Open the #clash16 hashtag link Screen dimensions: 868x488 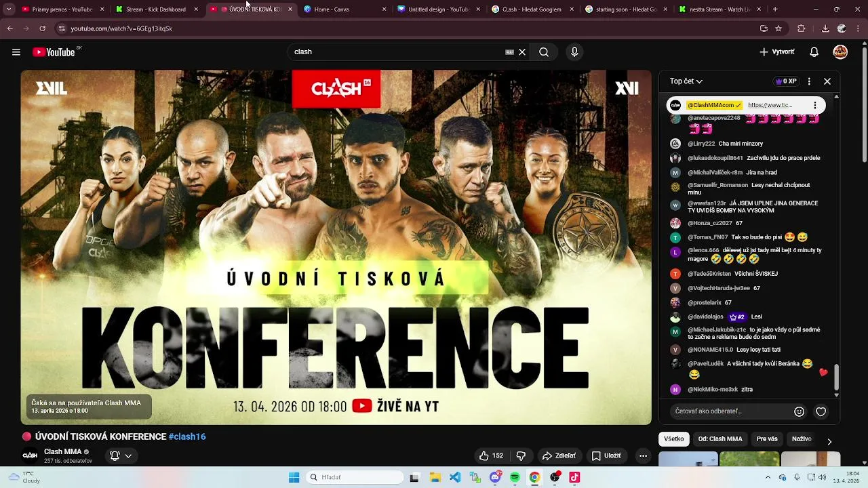187,436
